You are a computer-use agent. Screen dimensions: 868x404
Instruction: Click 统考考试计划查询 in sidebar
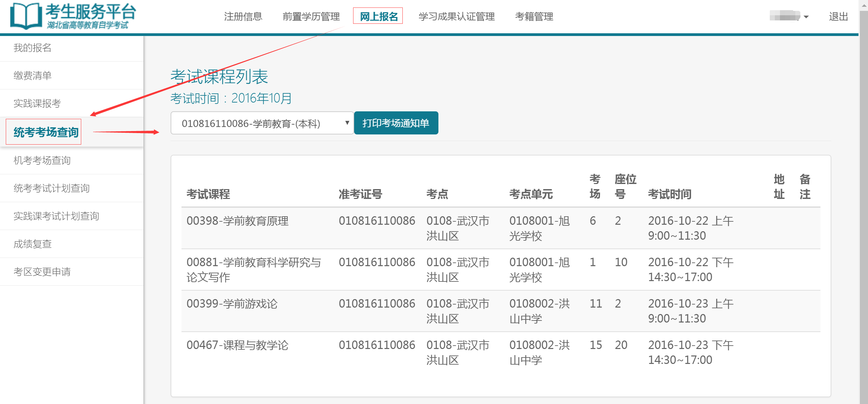point(51,188)
